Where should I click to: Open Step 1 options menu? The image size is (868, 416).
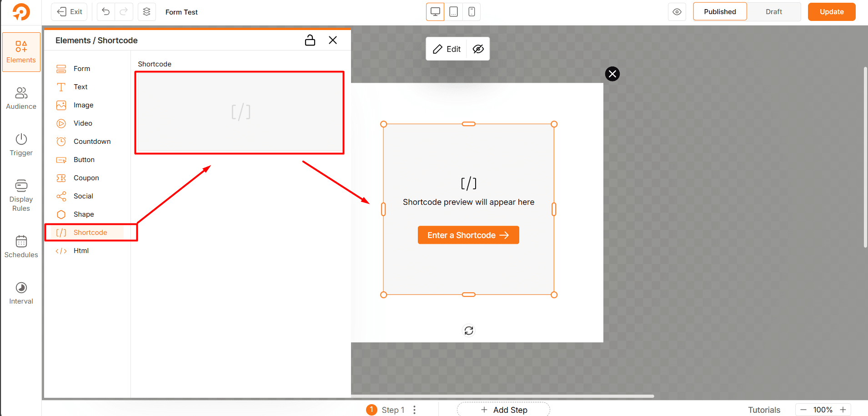click(x=415, y=410)
